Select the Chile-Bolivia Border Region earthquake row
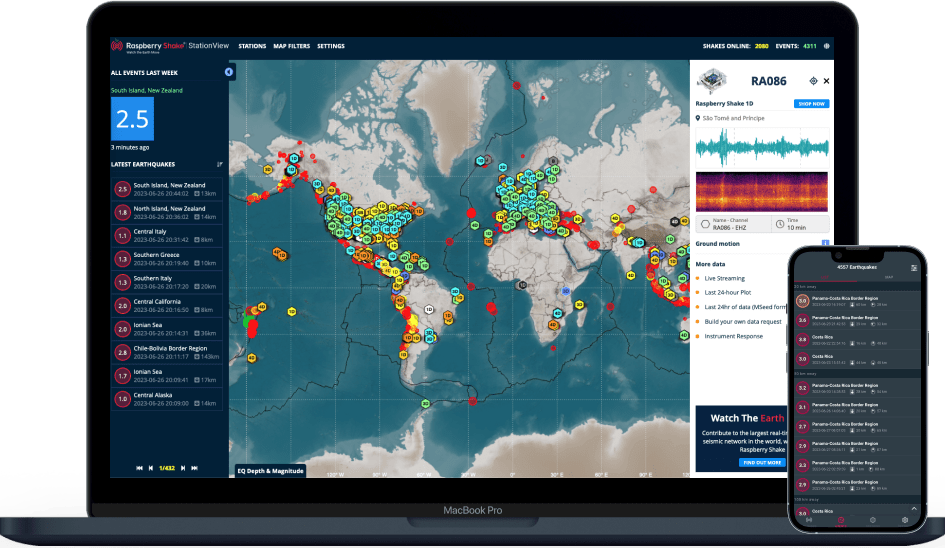This screenshot has width=945, height=548. (167, 353)
